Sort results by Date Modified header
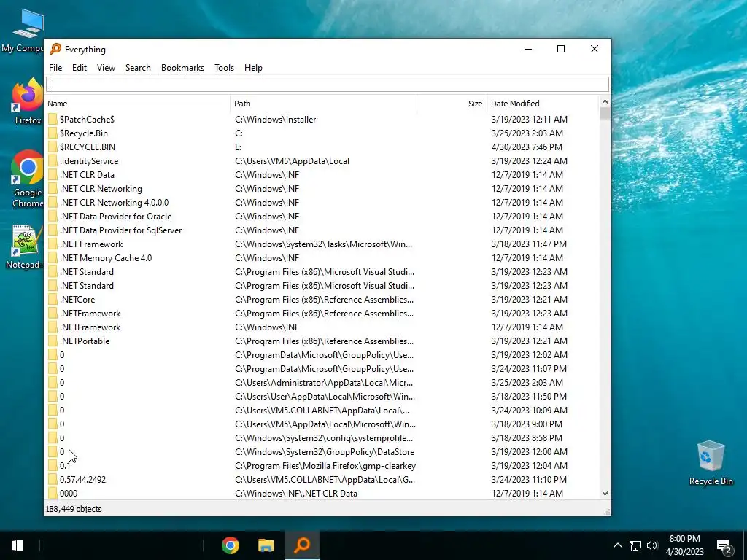The width and height of the screenshot is (747, 560). coord(543,104)
